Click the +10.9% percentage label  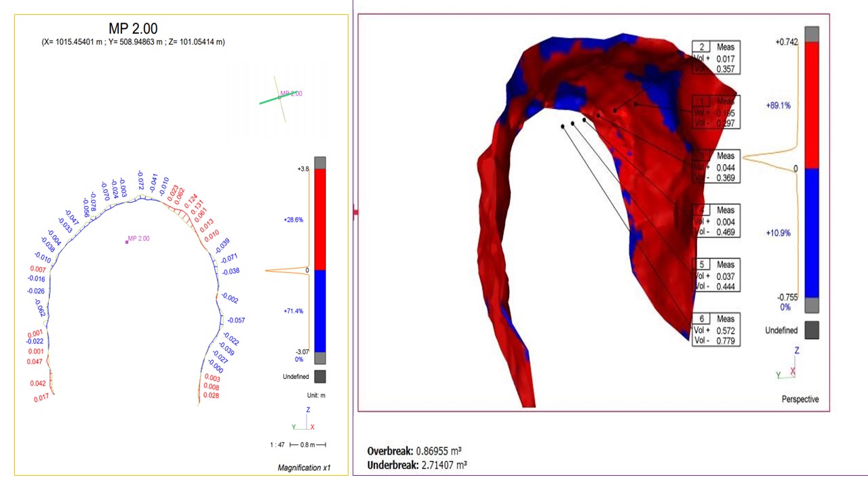[778, 233]
